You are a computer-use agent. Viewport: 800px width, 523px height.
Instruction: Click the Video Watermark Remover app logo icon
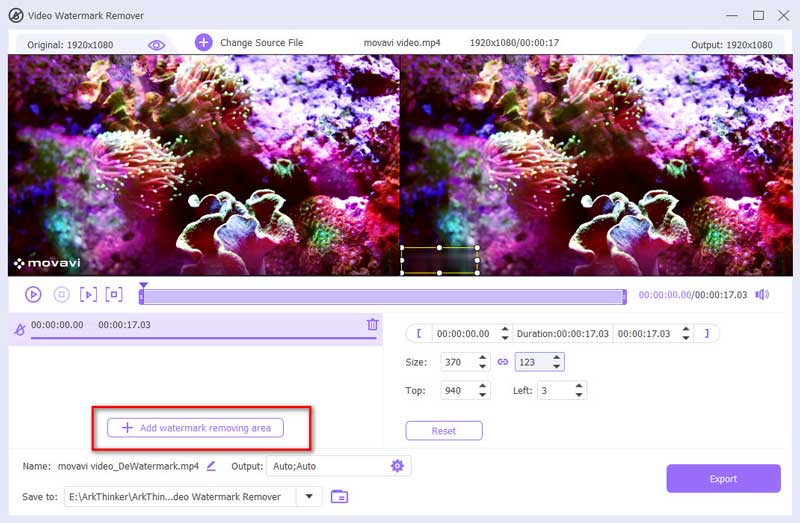(16, 15)
